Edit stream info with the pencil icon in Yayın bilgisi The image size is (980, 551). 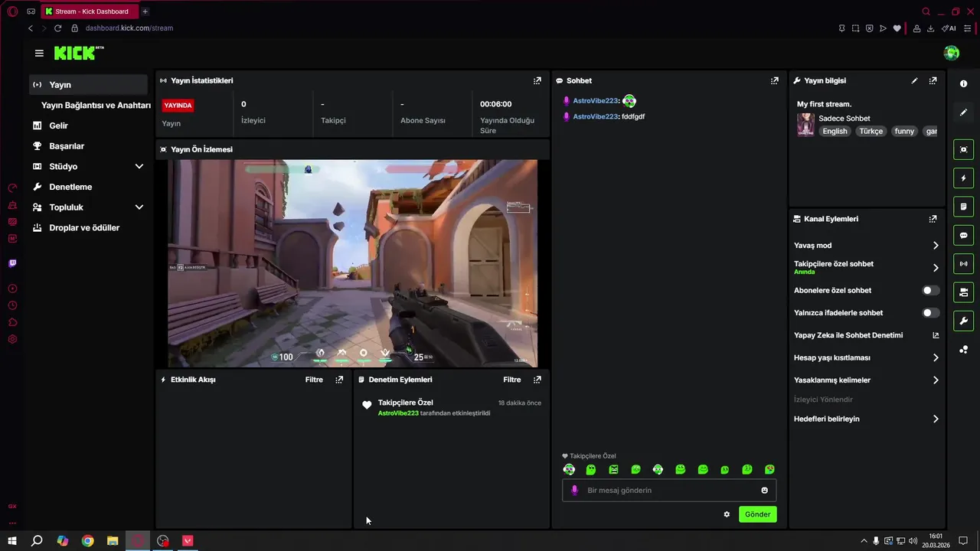pyautogui.click(x=914, y=80)
